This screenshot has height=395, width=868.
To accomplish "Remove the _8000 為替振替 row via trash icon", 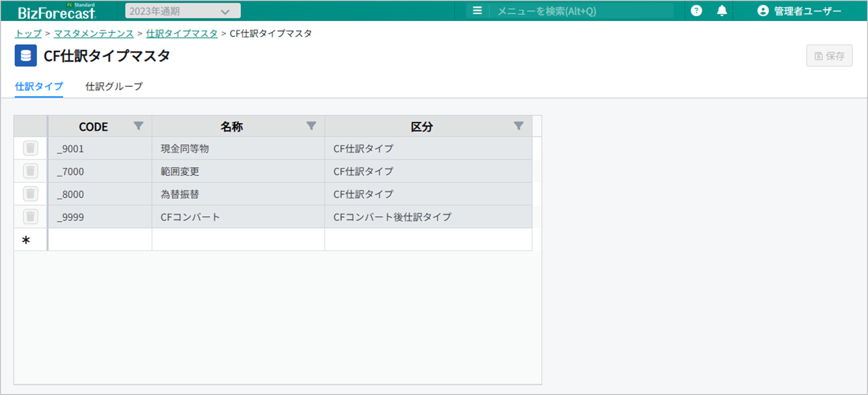I will 30,194.
